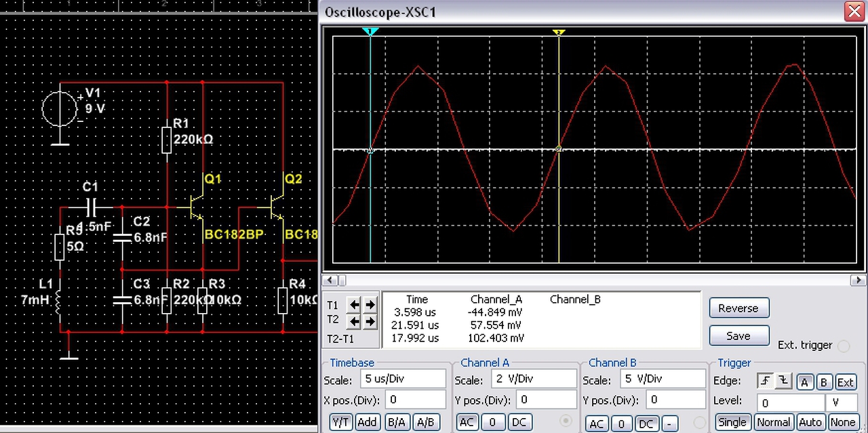Select resistor R3 symbol in schematic

click(x=202, y=301)
